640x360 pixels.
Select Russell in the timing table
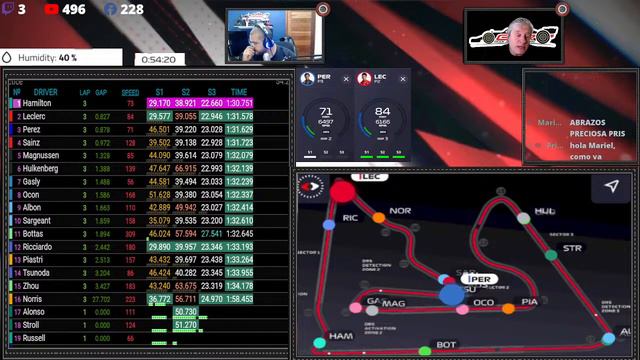[34, 338]
